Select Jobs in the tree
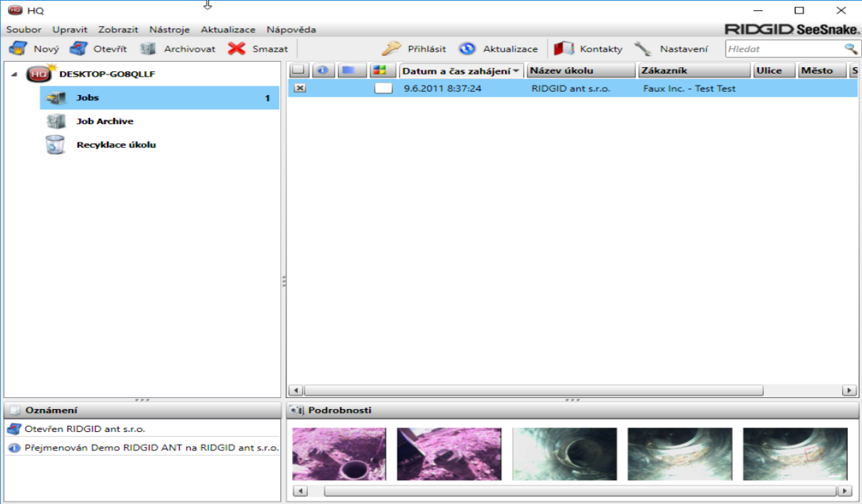862x504 pixels. pos(159,98)
